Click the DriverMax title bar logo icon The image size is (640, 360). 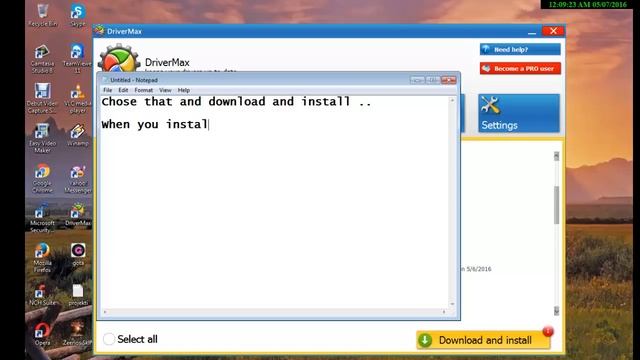(99, 31)
